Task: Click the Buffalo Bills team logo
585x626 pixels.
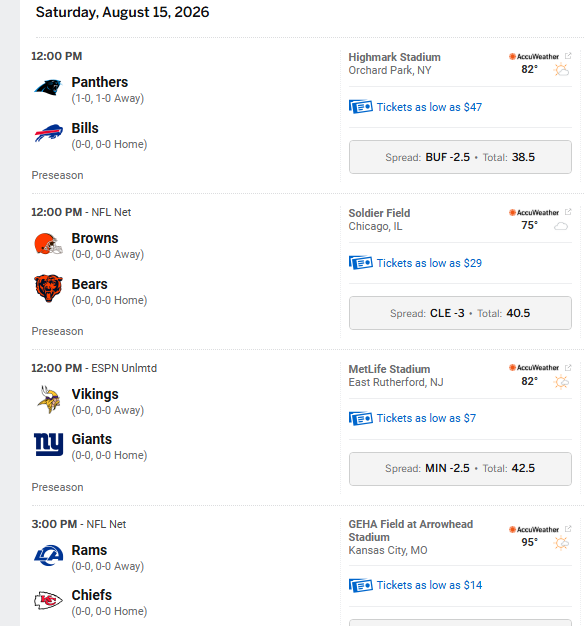Action: pos(48,133)
